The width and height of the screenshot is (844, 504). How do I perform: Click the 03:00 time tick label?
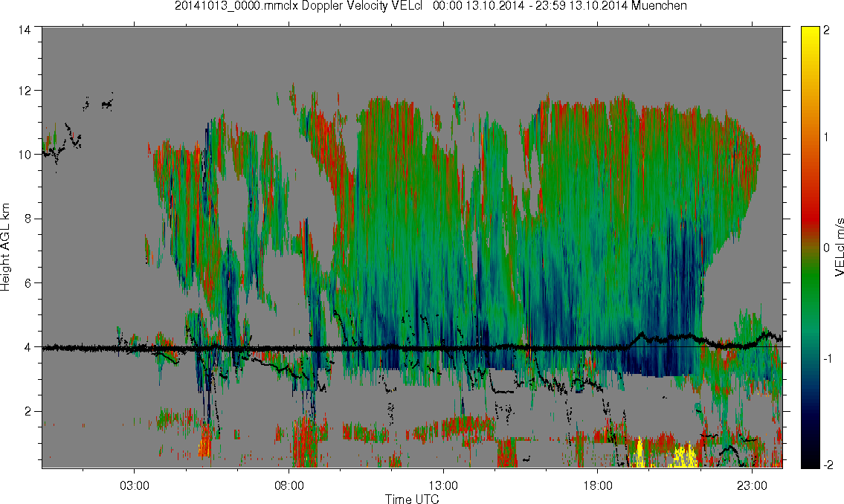tap(134, 485)
